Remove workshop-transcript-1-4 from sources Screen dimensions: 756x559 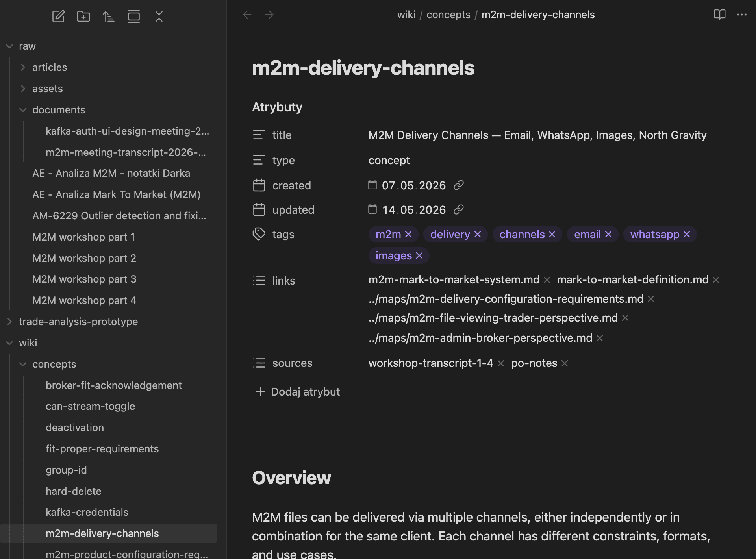coord(501,363)
